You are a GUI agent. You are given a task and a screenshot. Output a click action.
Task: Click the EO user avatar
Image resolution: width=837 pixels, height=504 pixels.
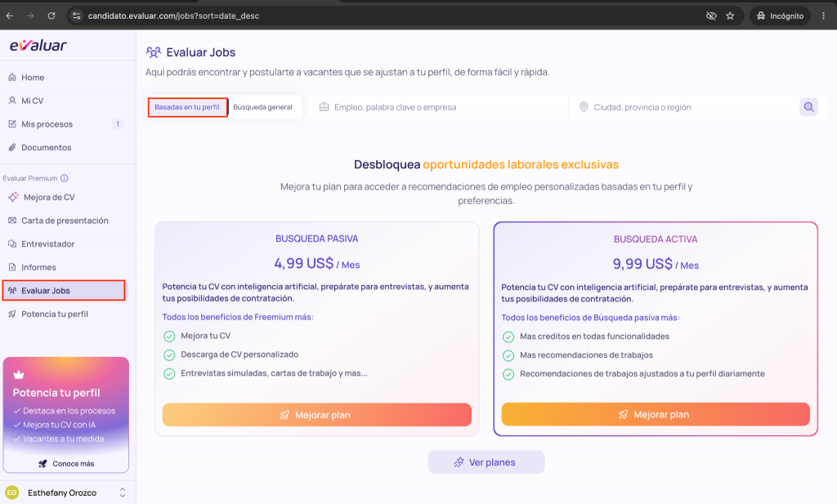coord(11,493)
